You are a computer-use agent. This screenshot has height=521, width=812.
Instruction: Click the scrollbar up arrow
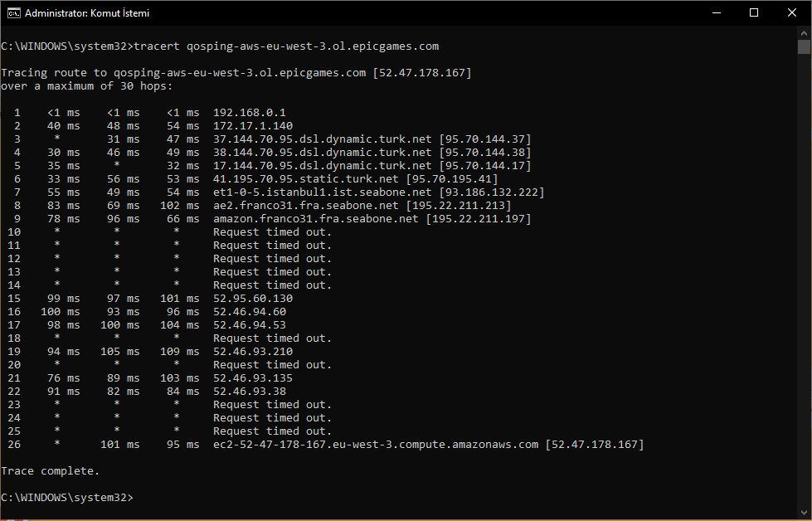point(804,32)
